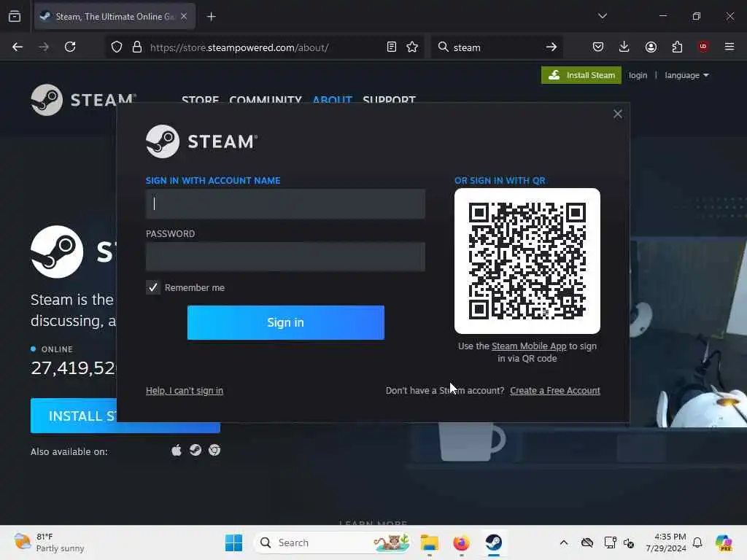
Task: Open the language dropdown
Action: click(686, 75)
